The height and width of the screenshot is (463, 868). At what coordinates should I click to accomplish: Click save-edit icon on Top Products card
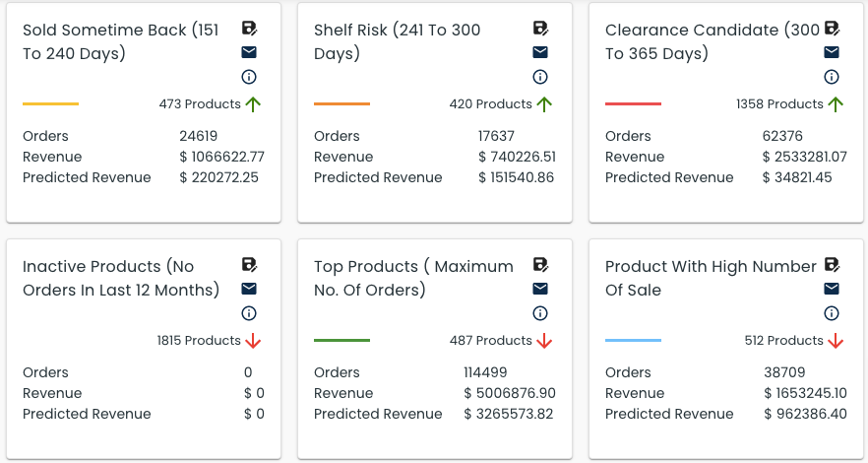tap(540, 265)
